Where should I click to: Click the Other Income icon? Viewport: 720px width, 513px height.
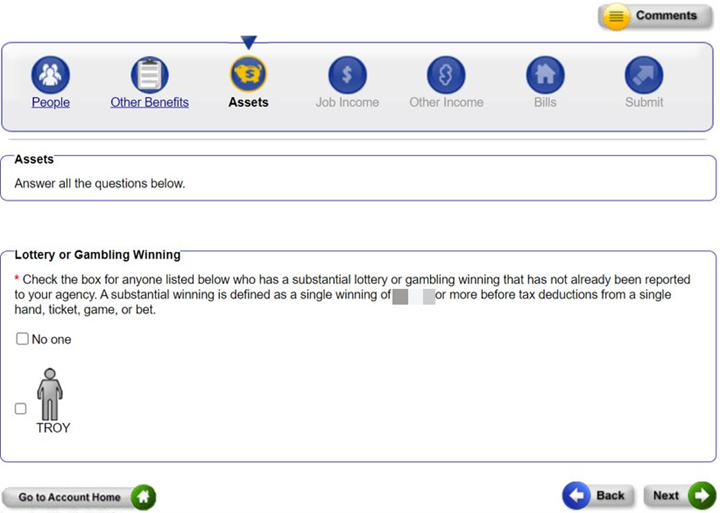tap(446, 74)
